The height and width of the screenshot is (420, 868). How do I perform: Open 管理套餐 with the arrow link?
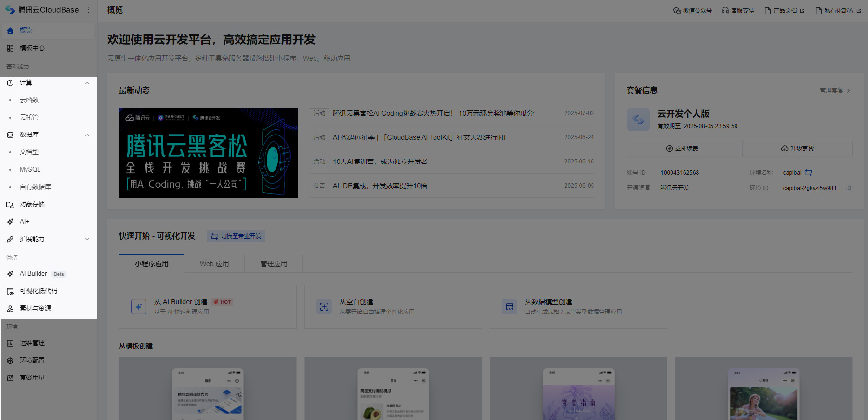835,90
